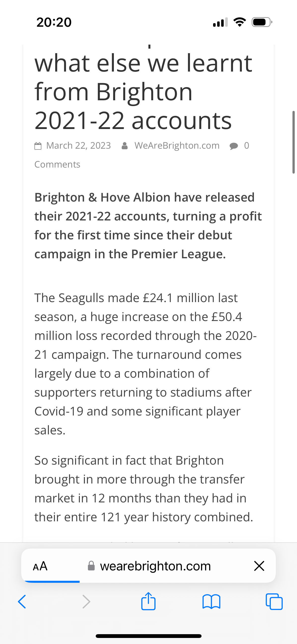
Task: Tap the battery indicator
Action: 261,22
